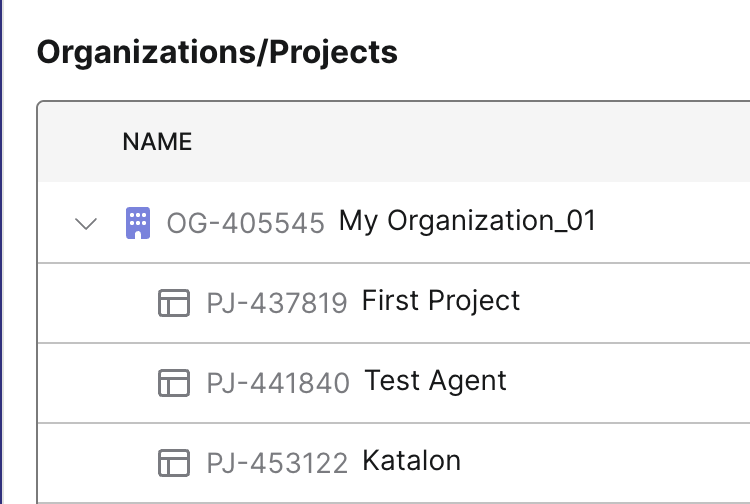Click the First Project layout icon
Image resolution: width=750 pixels, height=504 pixels.
point(174,302)
